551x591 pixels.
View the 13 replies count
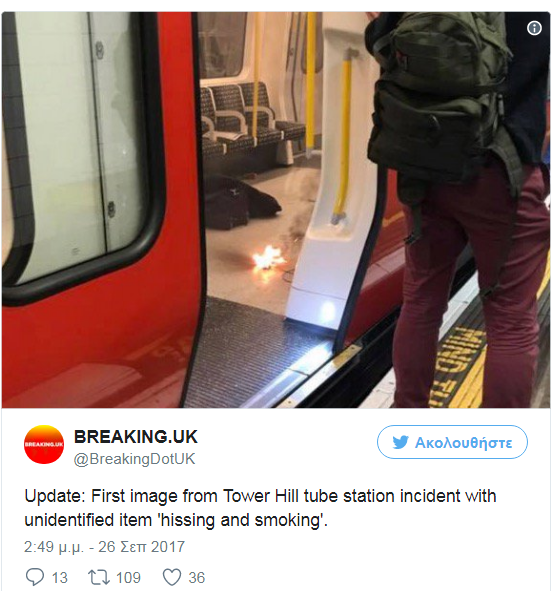[x=60, y=577]
